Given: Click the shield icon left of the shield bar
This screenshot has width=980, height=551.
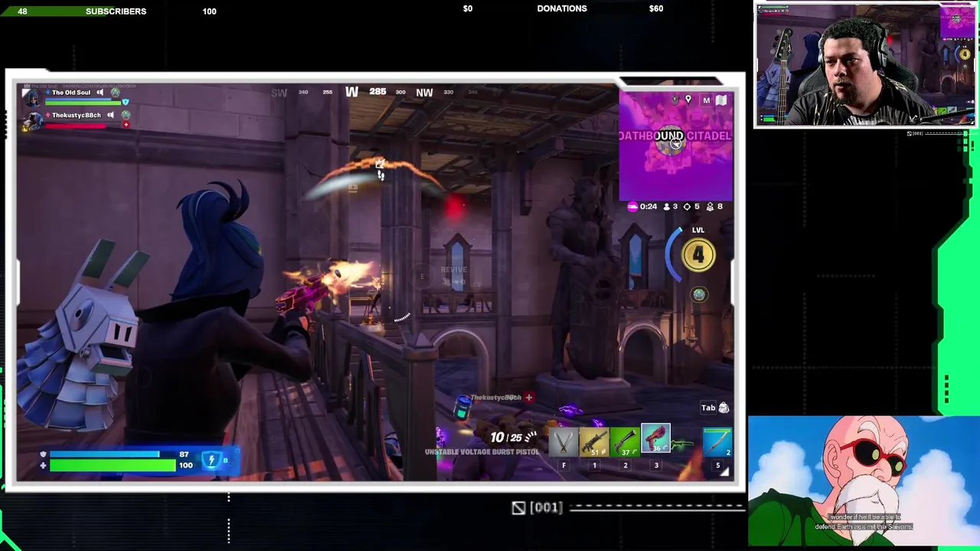Looking at the screenshot, I should (x=43, y=455).
